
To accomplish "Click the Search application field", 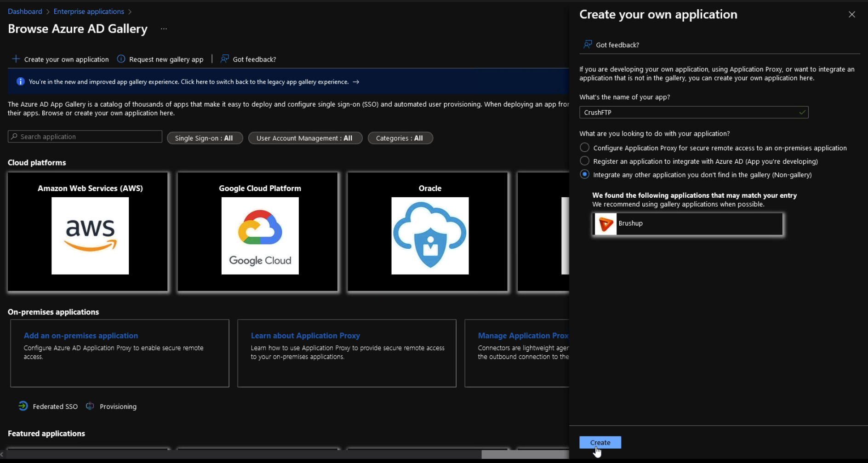I will [85, 137].
